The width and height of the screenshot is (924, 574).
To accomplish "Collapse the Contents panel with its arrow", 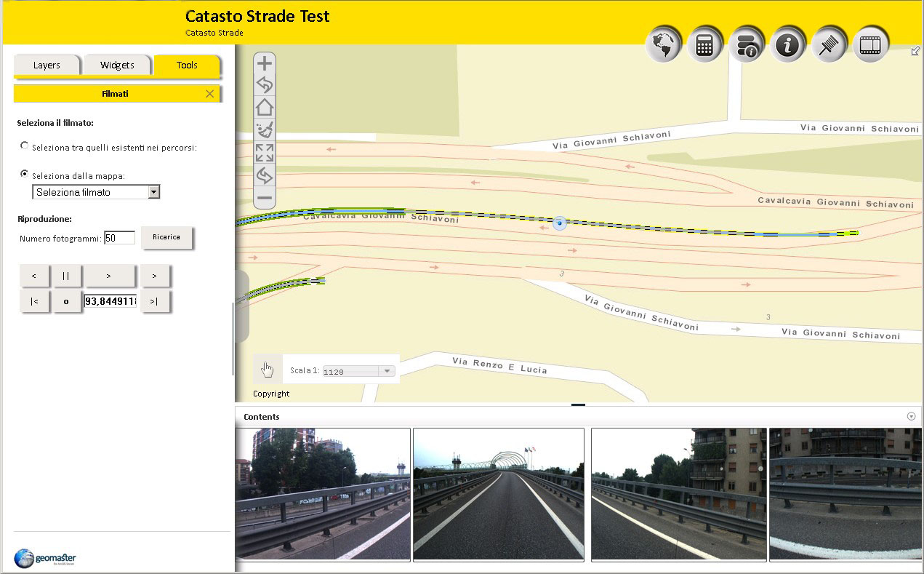I will [x=912, y=416].
